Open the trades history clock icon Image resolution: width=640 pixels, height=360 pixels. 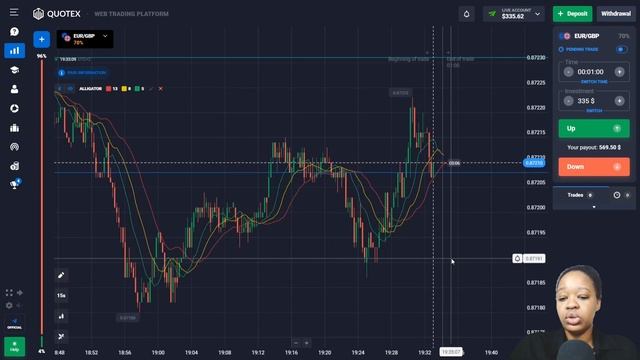[617, 195]
